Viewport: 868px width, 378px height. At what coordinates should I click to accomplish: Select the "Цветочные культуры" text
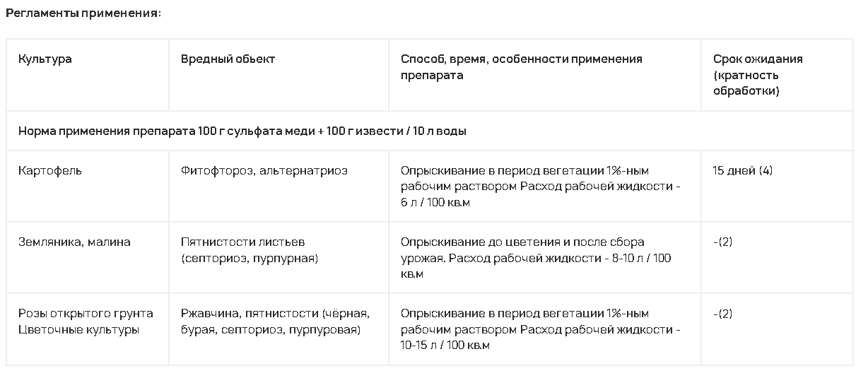click(78, 329)
